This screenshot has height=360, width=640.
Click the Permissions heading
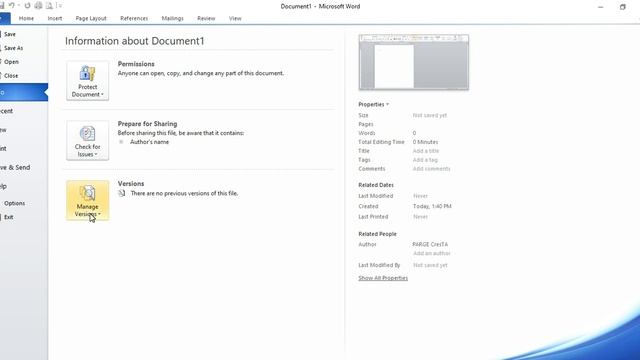tap(136, 64)
